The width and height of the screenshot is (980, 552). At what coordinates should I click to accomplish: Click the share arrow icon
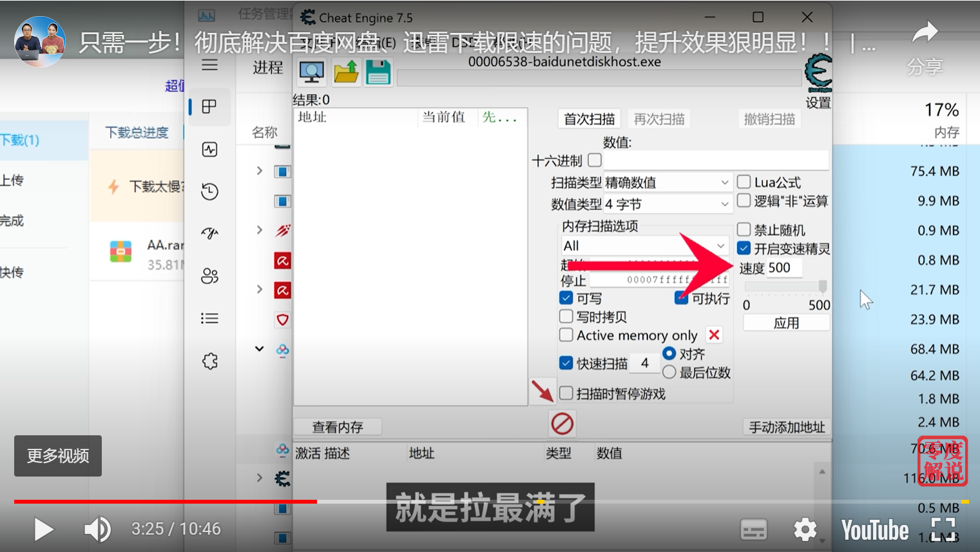point(925,34)
